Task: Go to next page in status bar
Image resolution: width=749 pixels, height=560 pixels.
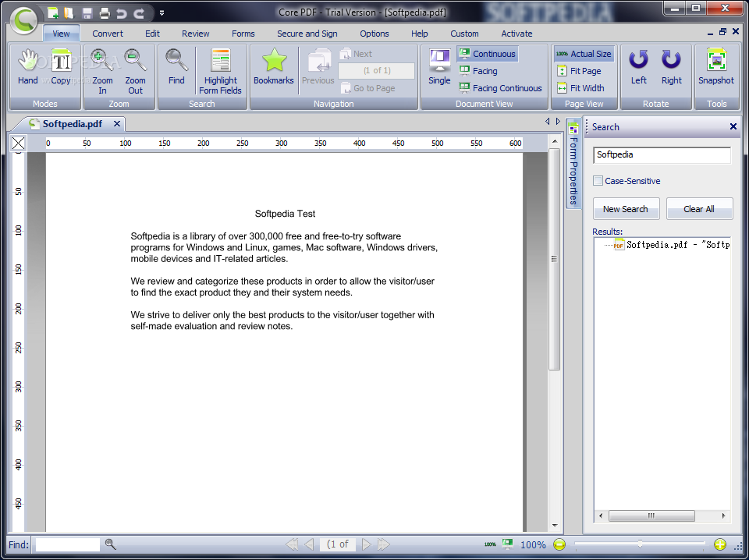Action: tap(367, 544)
